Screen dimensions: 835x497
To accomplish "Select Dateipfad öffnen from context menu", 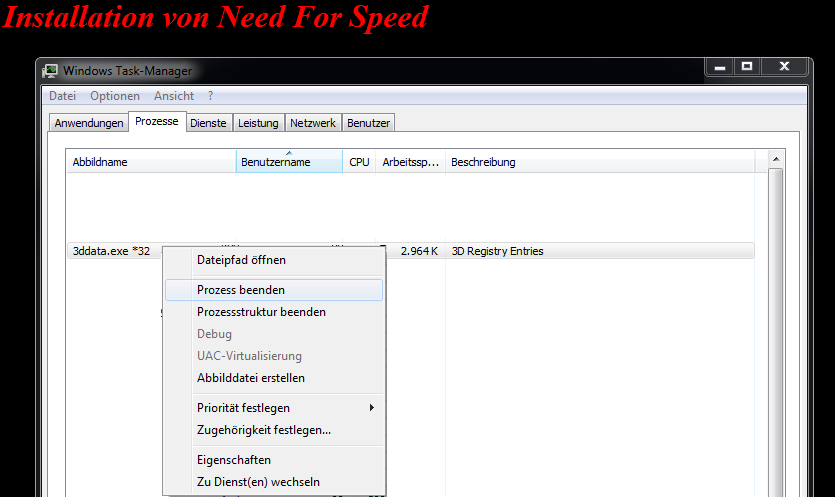I will 241,260.
